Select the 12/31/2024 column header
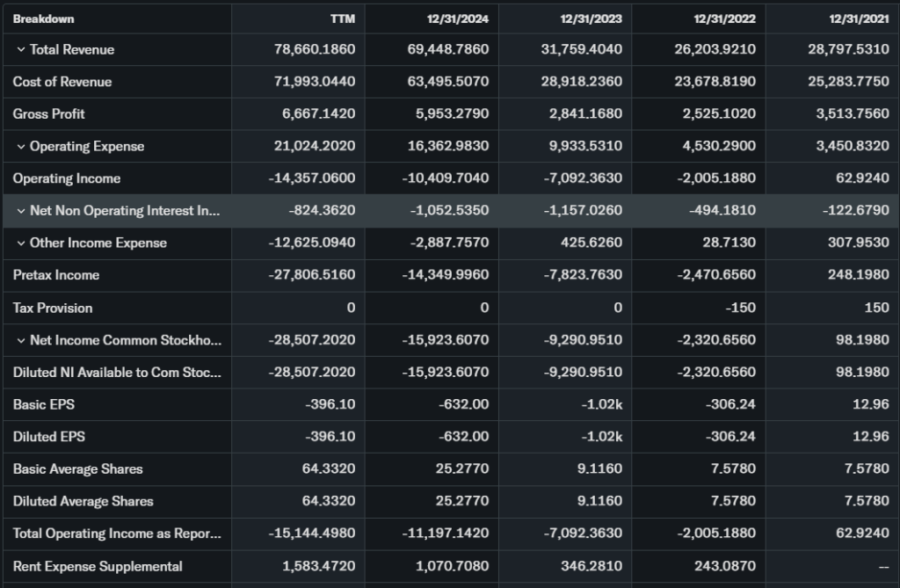This screenshot has width=900, height=588. [457, 18]
